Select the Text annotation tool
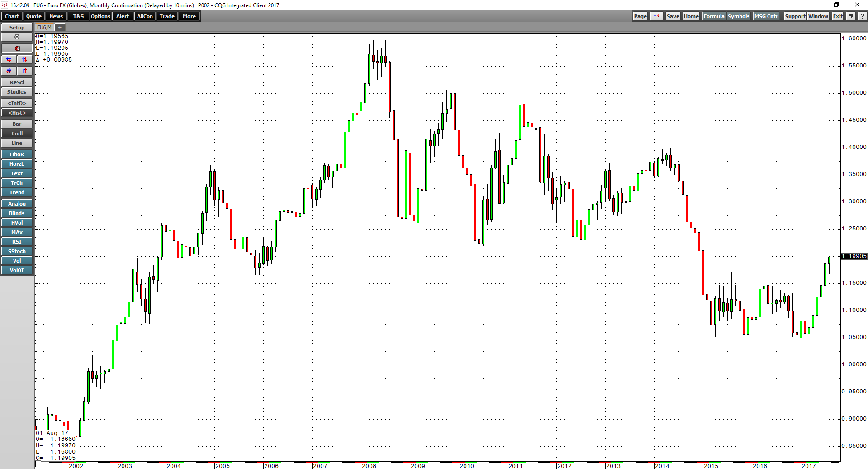This screenshot has height=469, width=868. [17, 173]
